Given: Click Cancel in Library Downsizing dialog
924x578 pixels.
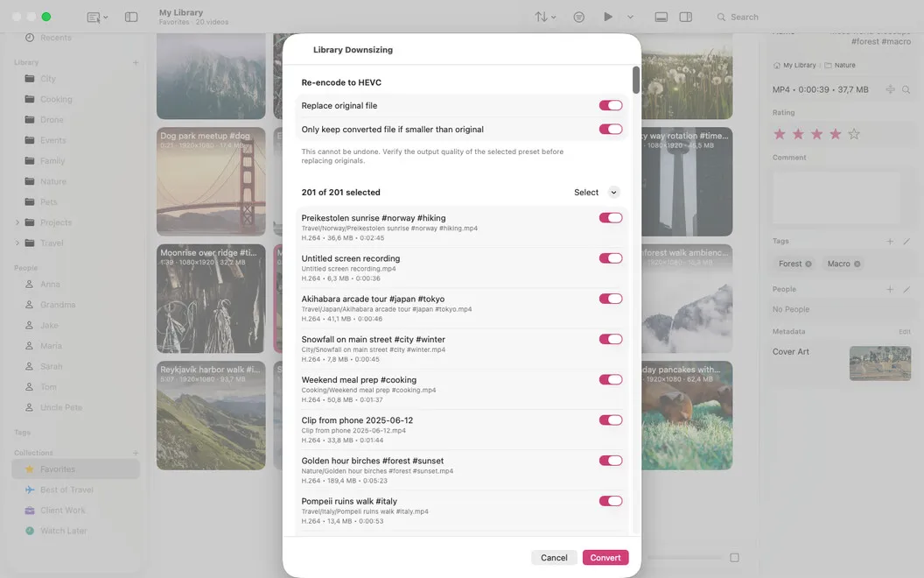Looking at the screenshot, I should coord(554,557).
